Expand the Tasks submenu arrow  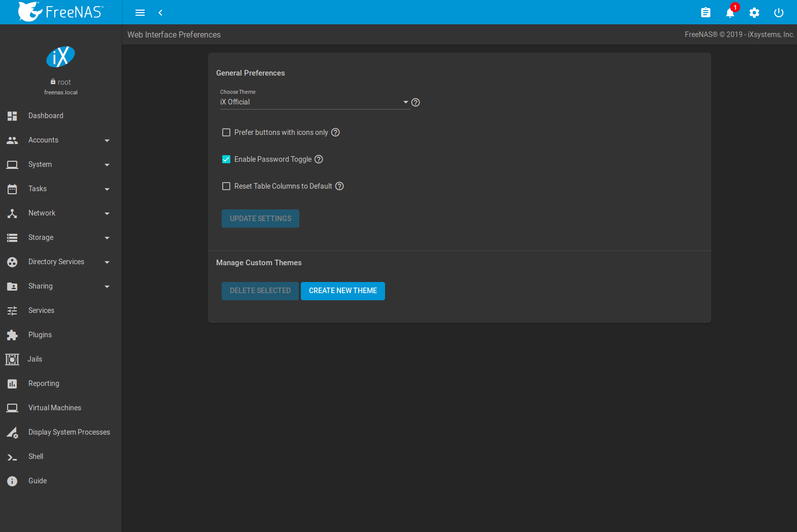(x=107, y=189)
